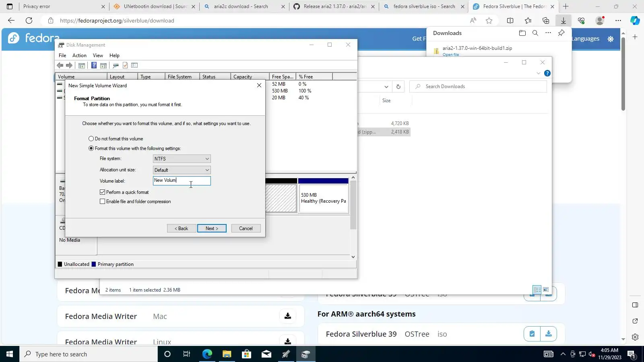Open a new Edge browser tab
The height and width of the screenshot is (362, 644).
566,6
